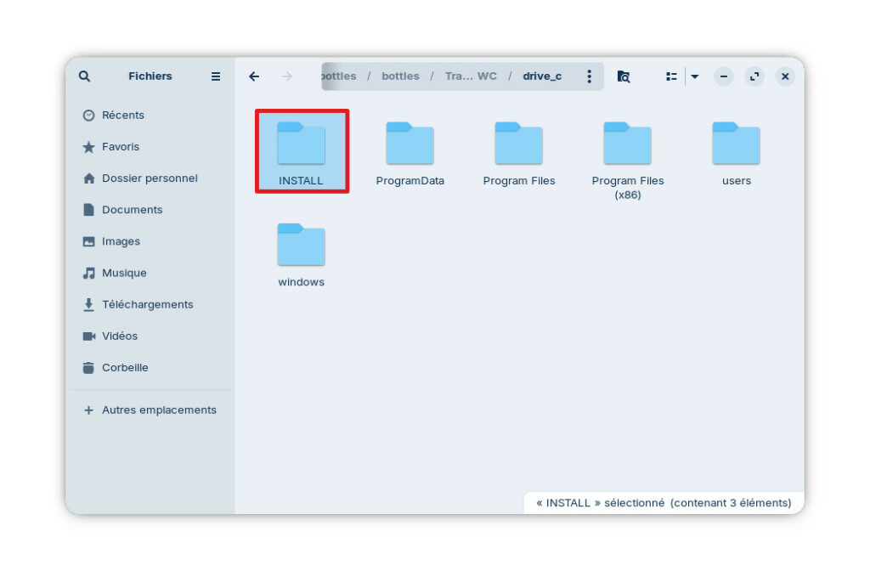Go to Dossier personnel home folder
870x588 pixels.
[149, 178]
